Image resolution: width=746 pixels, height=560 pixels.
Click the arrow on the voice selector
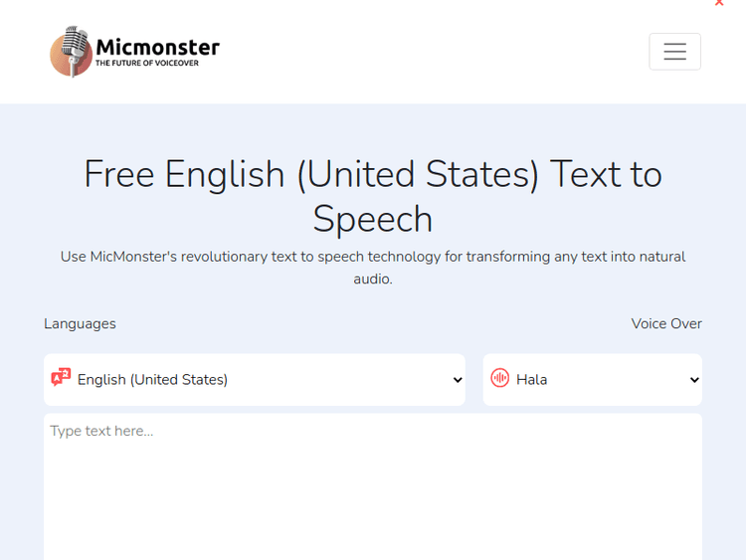click(x=694, y=380)
